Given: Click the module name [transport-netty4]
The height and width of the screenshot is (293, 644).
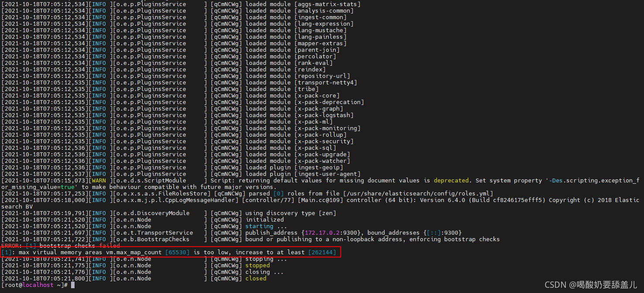Looking at the screenshot, I should (x=326, y=83).
